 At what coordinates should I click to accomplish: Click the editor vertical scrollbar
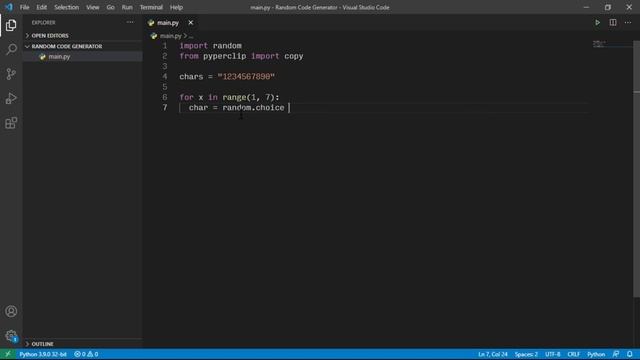point(636,169)
